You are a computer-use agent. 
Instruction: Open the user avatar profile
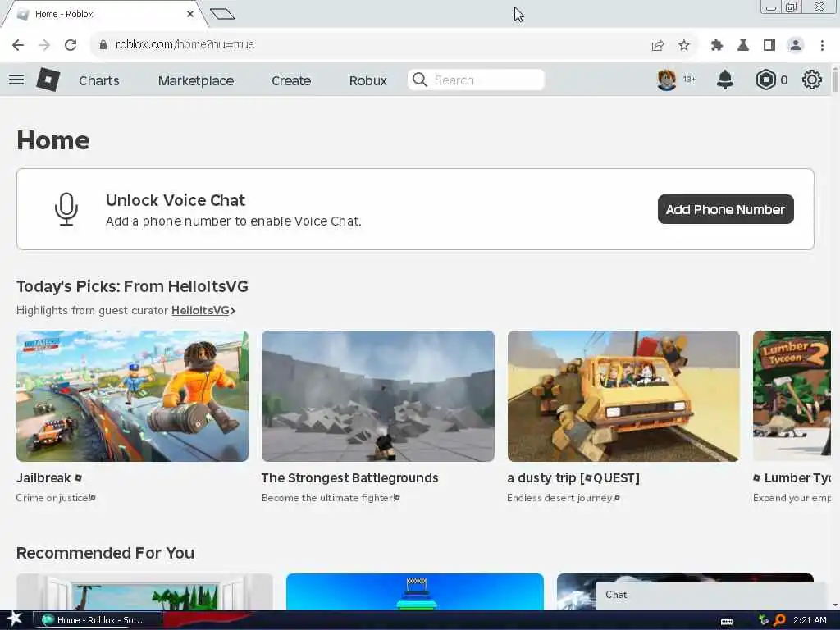[666, 80]
